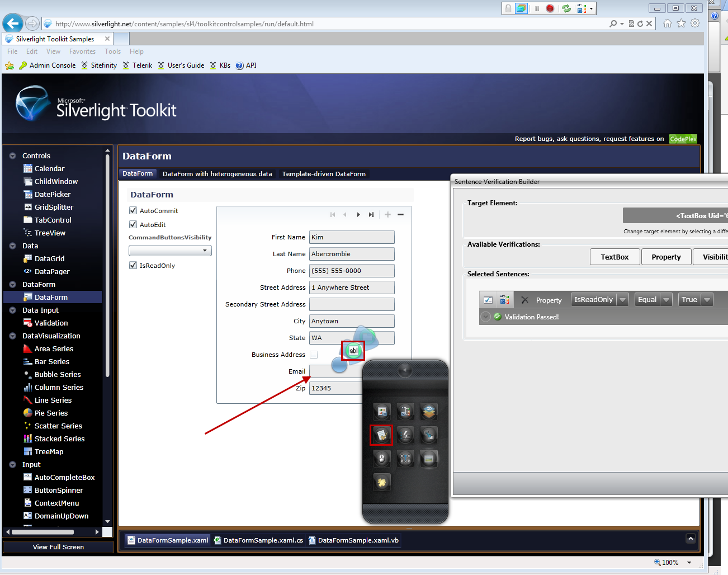
Task: Click the sidebar vertical scrollbar thumb
Action: (107, 266)
